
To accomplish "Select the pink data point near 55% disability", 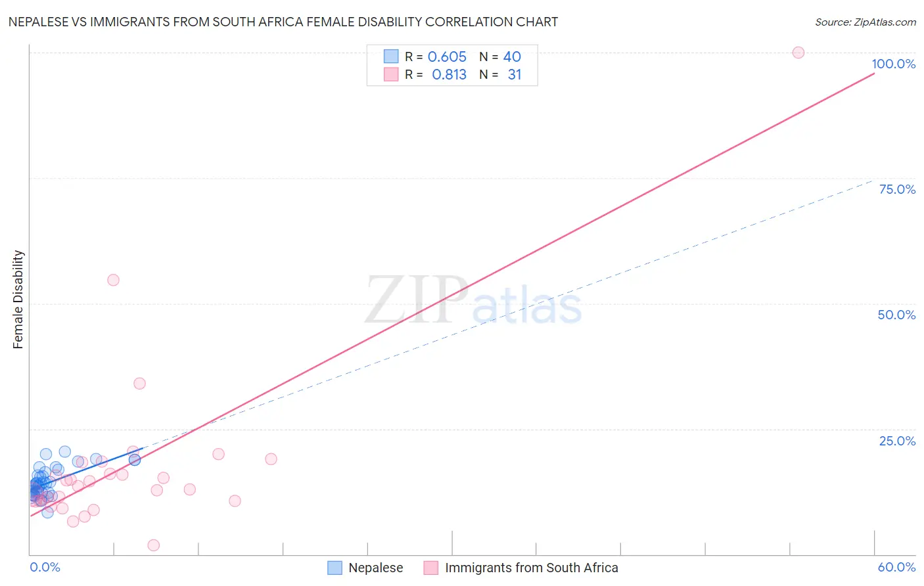I will click(x=113, y=280).
